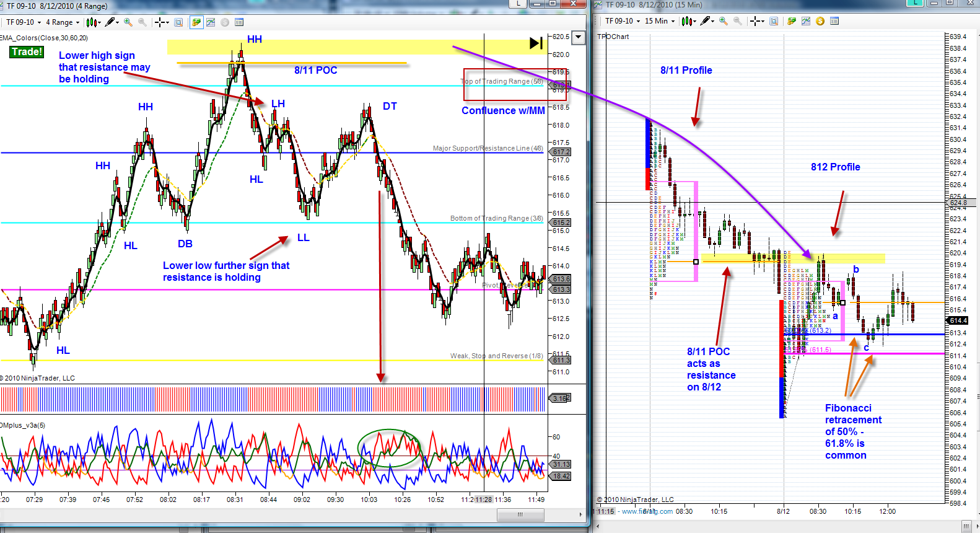The image size is (980, 533).
Task: Click gold coin strategies icon in 15 Min toolbar
Action: (820, 21)
